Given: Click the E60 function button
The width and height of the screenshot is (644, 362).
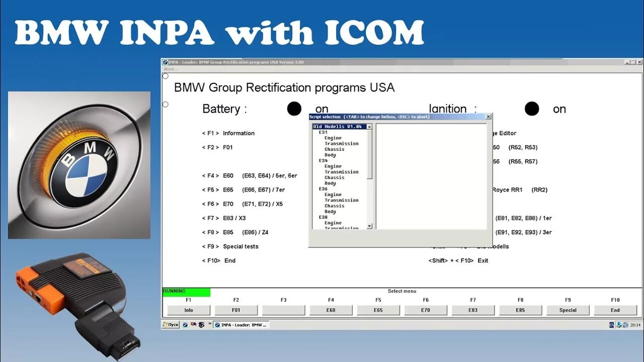Looking at the screenshot, I should pyautogui.click(x=331, y=310).
